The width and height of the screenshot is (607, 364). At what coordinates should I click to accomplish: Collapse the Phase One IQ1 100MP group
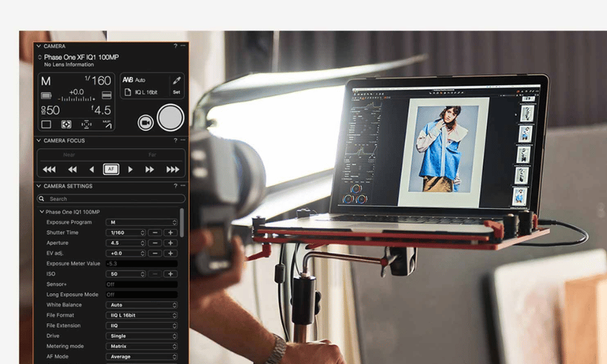[42, 212]
